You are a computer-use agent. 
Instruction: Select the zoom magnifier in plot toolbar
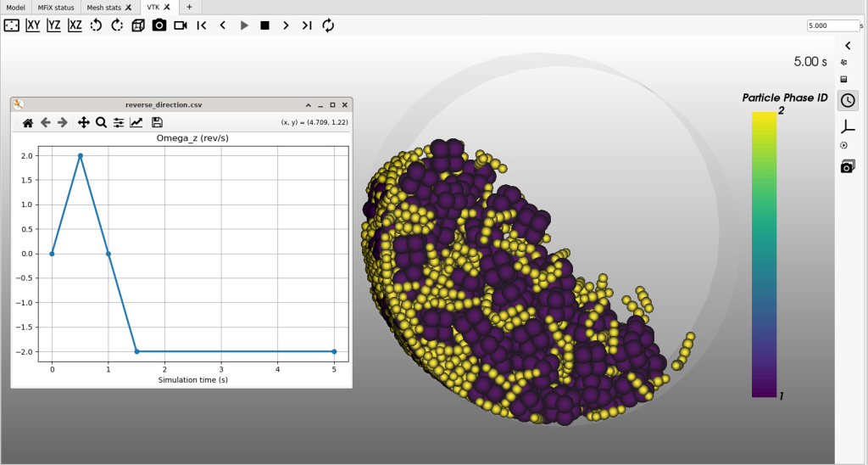click(x=101, y=122)
